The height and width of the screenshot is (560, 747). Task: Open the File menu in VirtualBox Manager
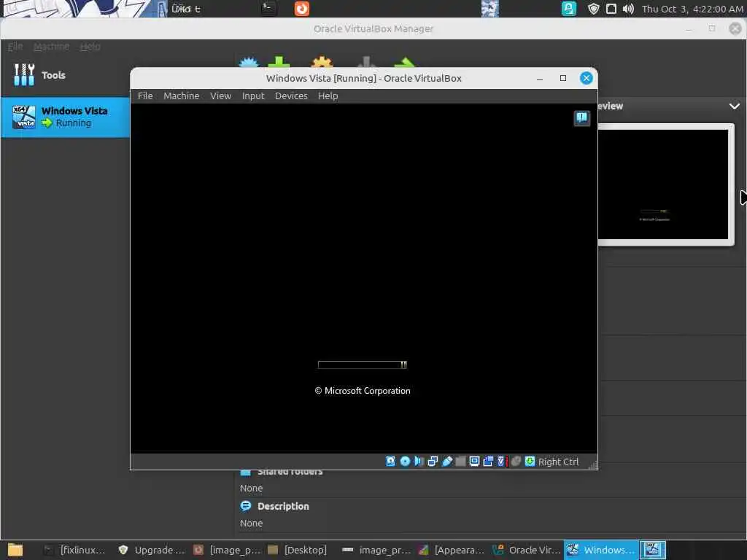coord(15,46)
